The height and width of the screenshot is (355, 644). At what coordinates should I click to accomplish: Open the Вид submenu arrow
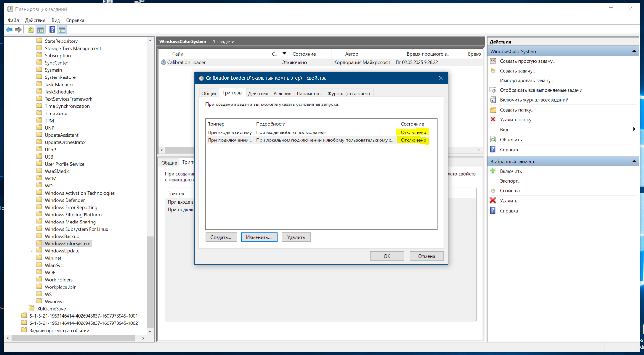tap(634, 129)
